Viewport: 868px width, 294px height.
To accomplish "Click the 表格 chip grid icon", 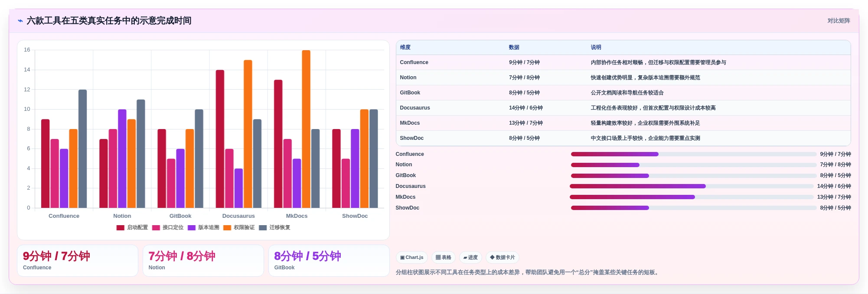I will [438, 258].
